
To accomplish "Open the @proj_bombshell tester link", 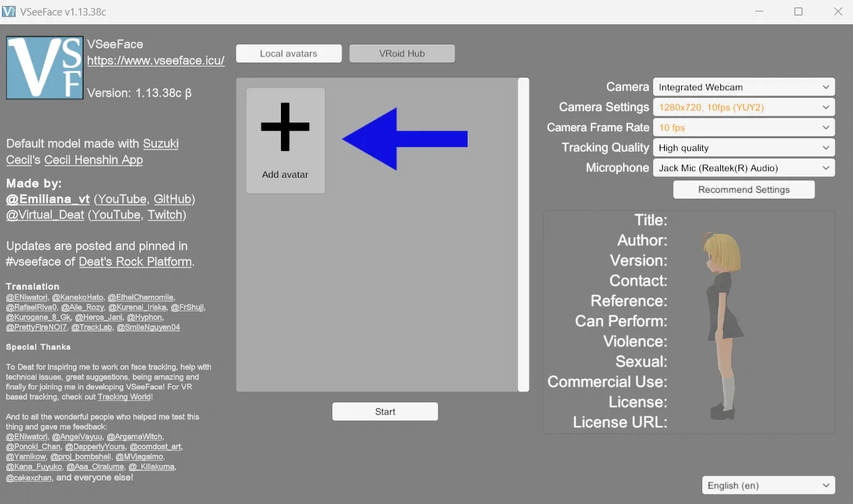I will tap(80, 457).
